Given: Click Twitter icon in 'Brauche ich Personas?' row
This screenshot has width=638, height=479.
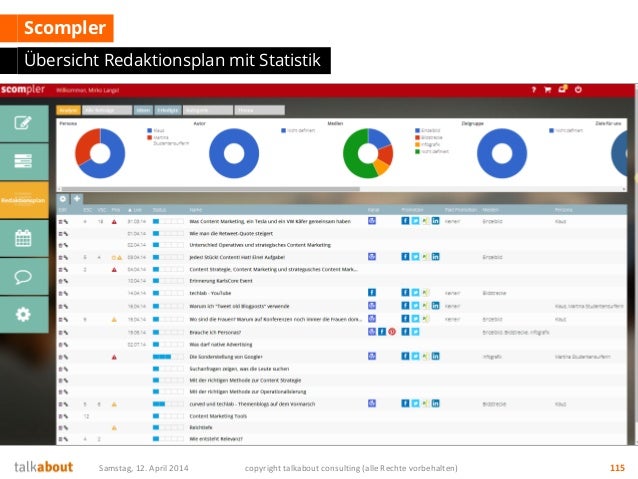Looking at the screenshot, I should click(415, 332).
